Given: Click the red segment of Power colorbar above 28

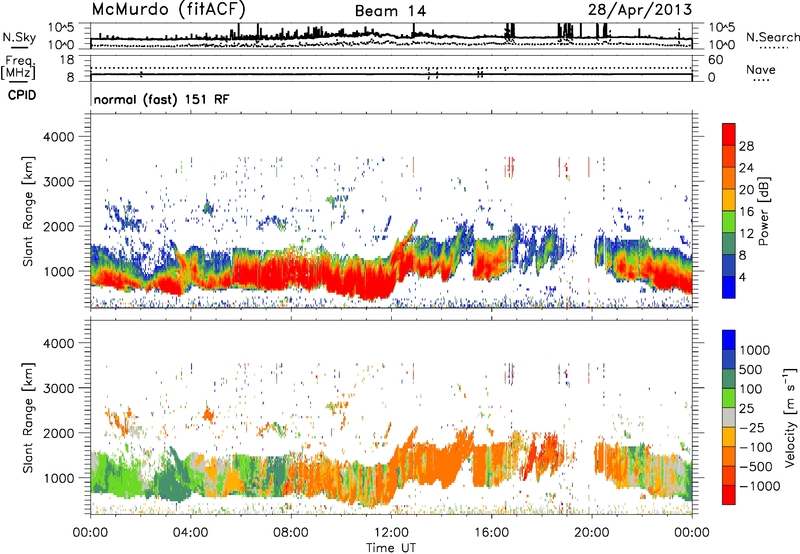Looking at the screenshot, I should pos(729,134).
